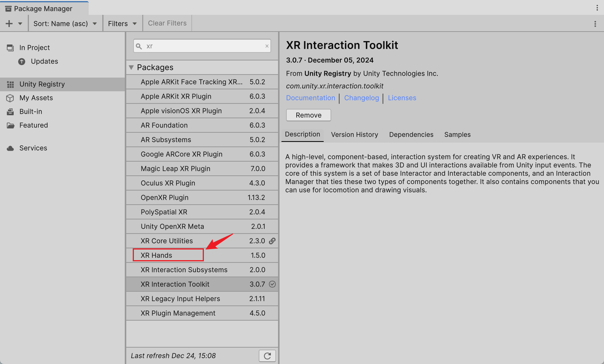604x364 pixels.
Task: Switch to the Samples tab
Action: [x=458, y=135]
